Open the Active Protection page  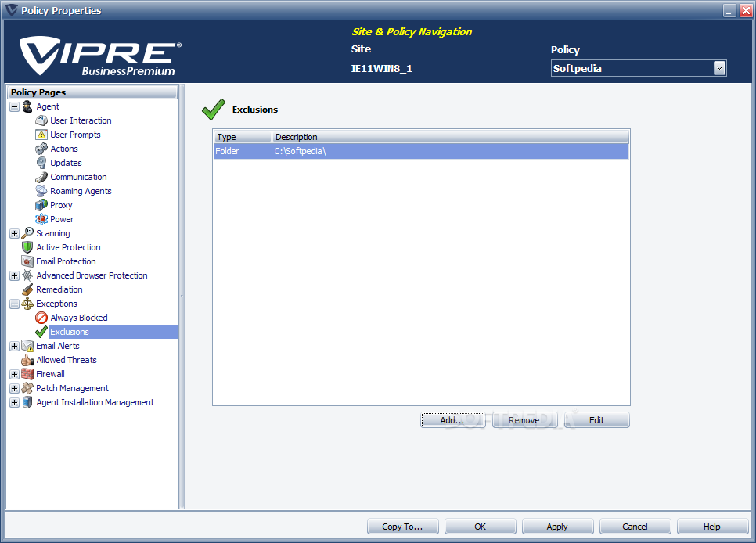tap(68, 247)
